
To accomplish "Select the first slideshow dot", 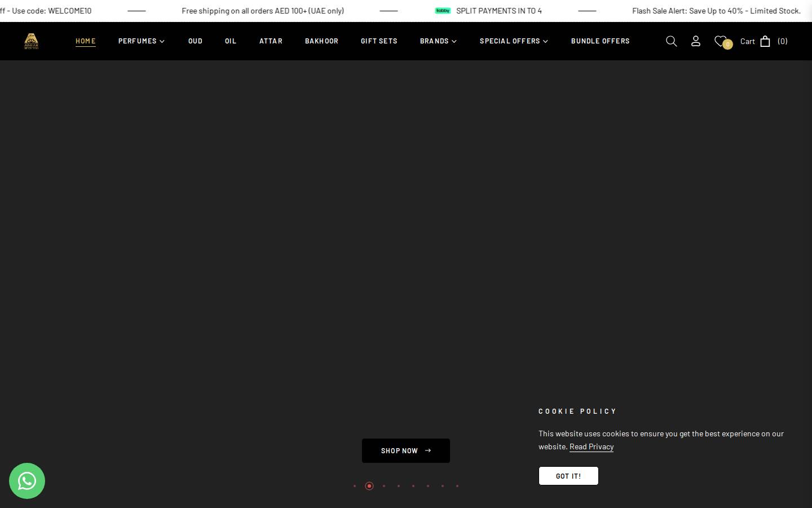I will click(355, 486).
